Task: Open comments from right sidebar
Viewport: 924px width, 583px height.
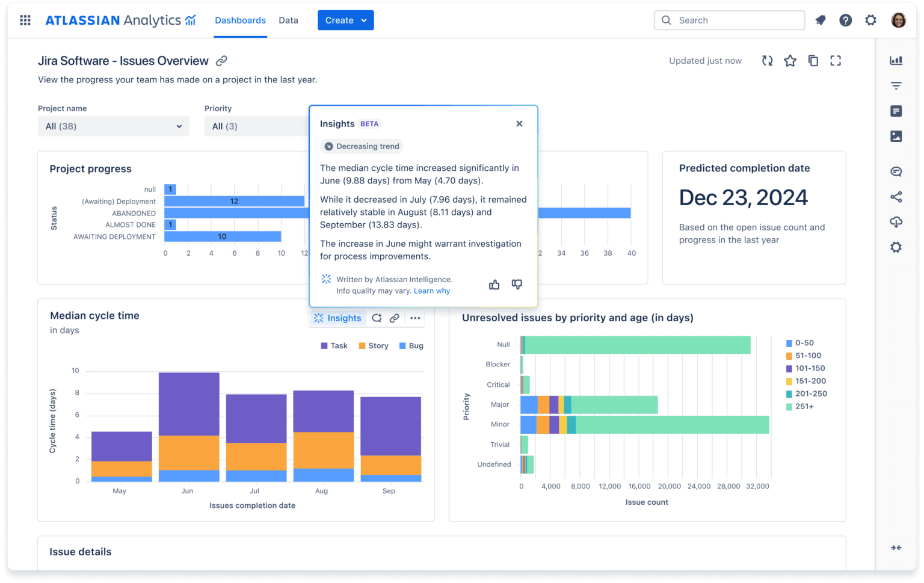Action: 896,171
